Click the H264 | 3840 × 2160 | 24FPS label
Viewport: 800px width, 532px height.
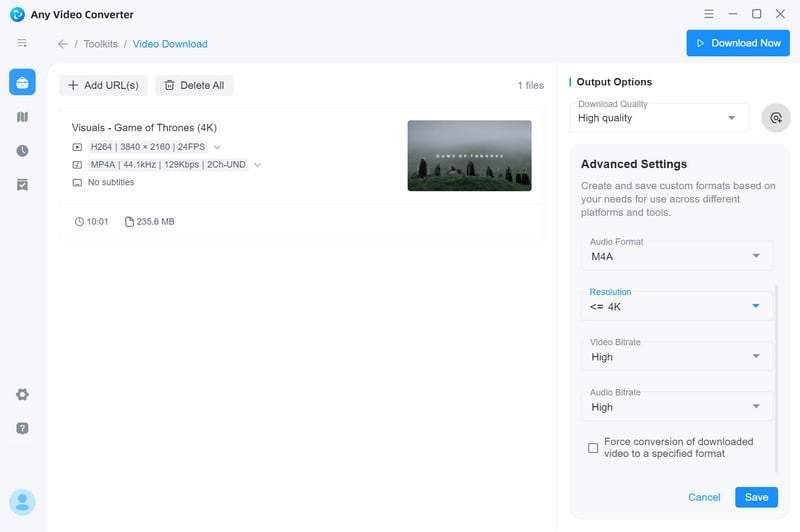click(148, 147)
